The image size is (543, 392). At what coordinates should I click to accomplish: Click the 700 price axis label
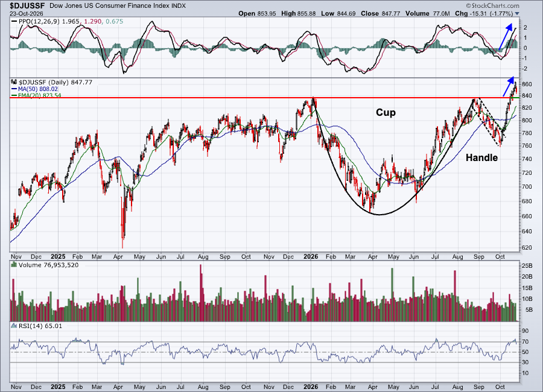pos(527,186)
